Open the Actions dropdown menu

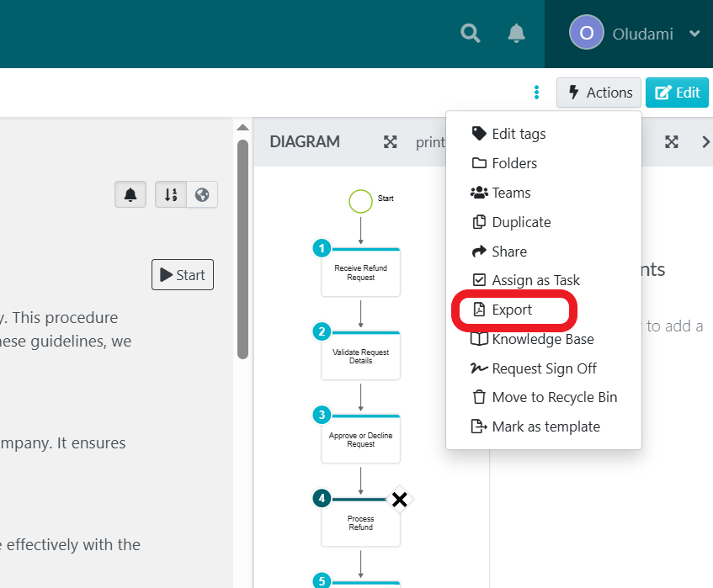pyautogui.click(x=599, y=93)
